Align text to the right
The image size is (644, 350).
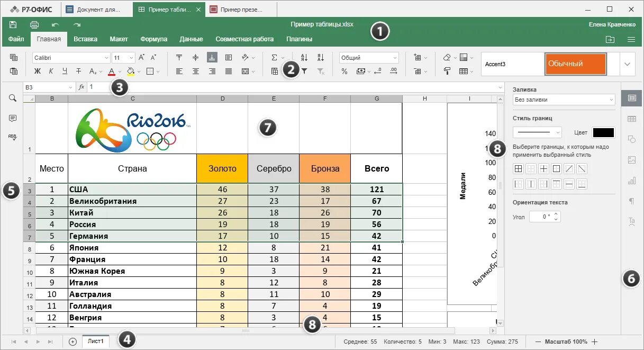click(x=212, y=71)
